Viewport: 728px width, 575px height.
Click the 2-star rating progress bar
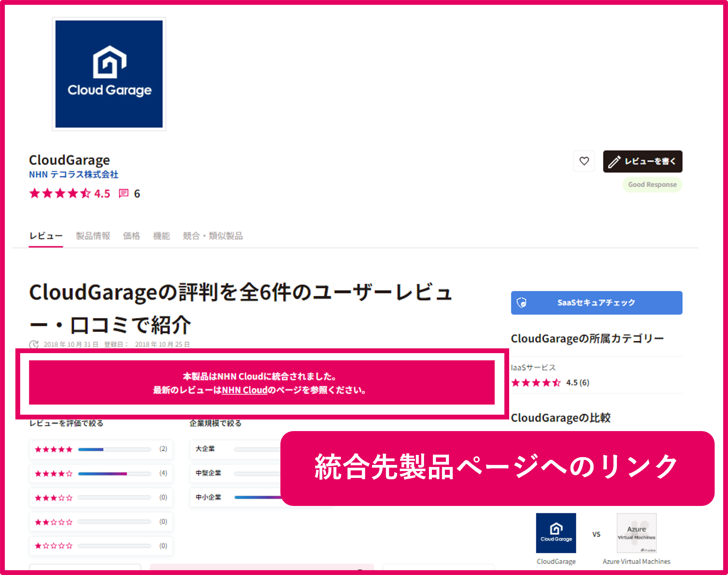point(114,522)
